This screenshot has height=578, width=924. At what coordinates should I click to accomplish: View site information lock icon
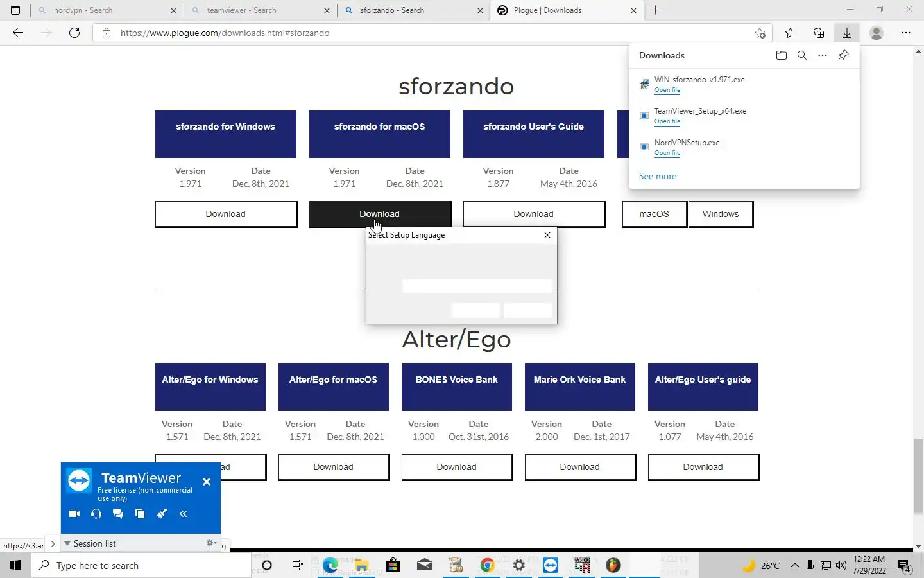pyautogui.click(x=107, y=33)
